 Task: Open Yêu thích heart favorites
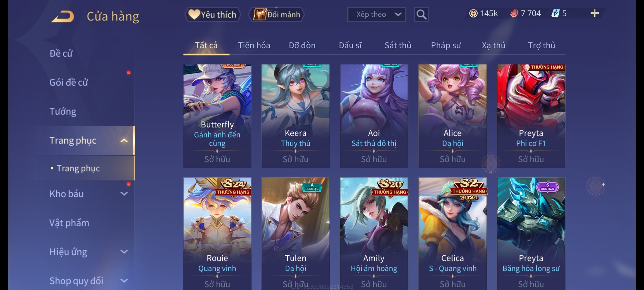[213, 15]
